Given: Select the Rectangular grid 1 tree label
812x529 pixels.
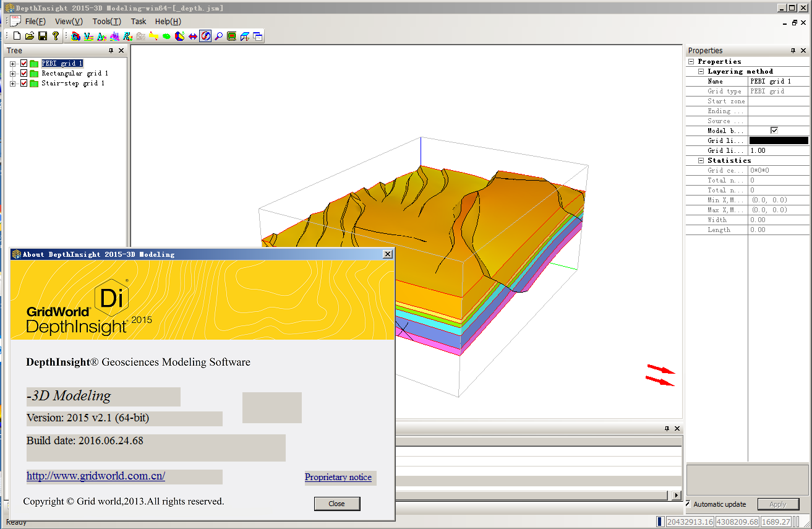Looking at the screenshot, I should coord(75,74).
